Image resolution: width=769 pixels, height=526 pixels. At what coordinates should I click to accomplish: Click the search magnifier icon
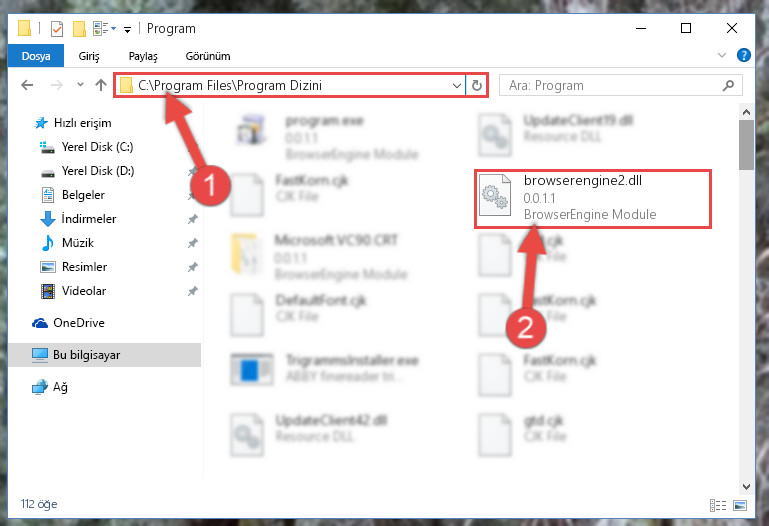[x=728, y=85]
